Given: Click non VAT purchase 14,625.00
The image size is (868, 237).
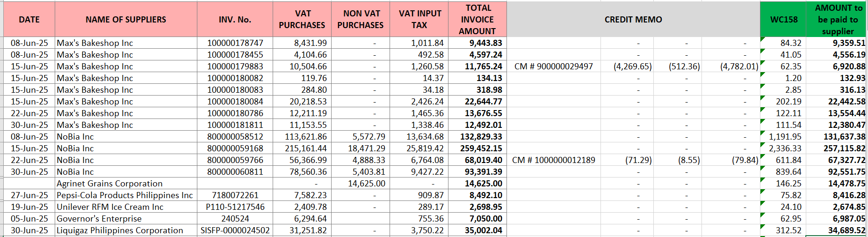Looking at the screenshot, I should click(x=361, y=184).
